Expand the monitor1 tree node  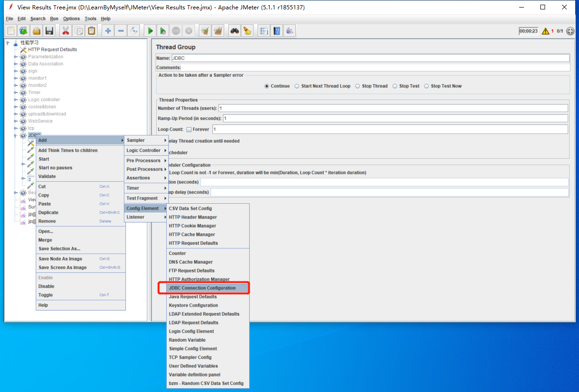pos(16,78)
